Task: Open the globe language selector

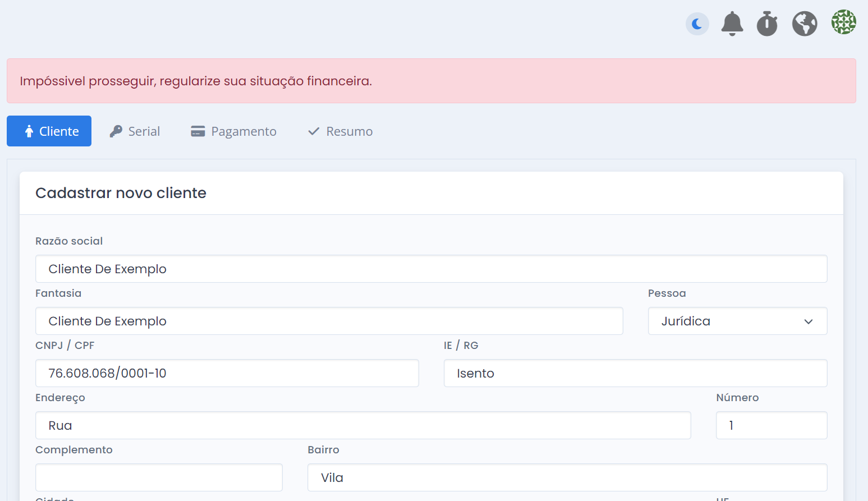Action: point(804,24)
